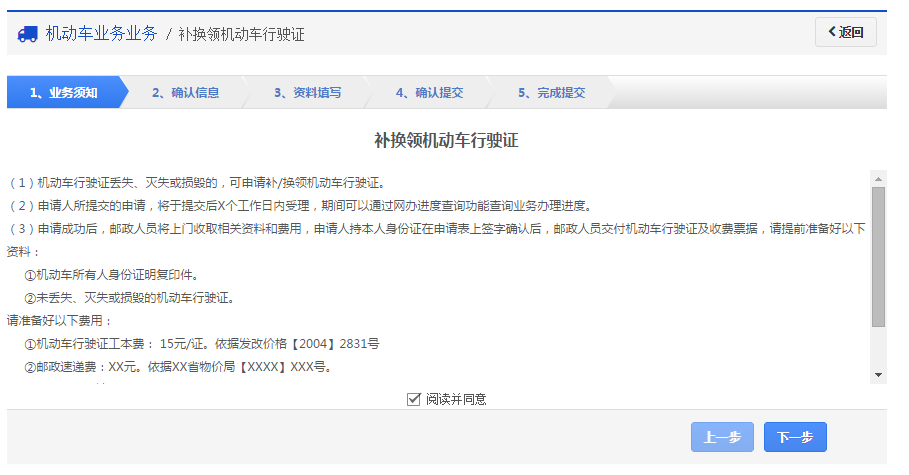Click notice paragraph (1) about lost licenses
The height and width of the screenshot is (475, 909).
point(197,183)
